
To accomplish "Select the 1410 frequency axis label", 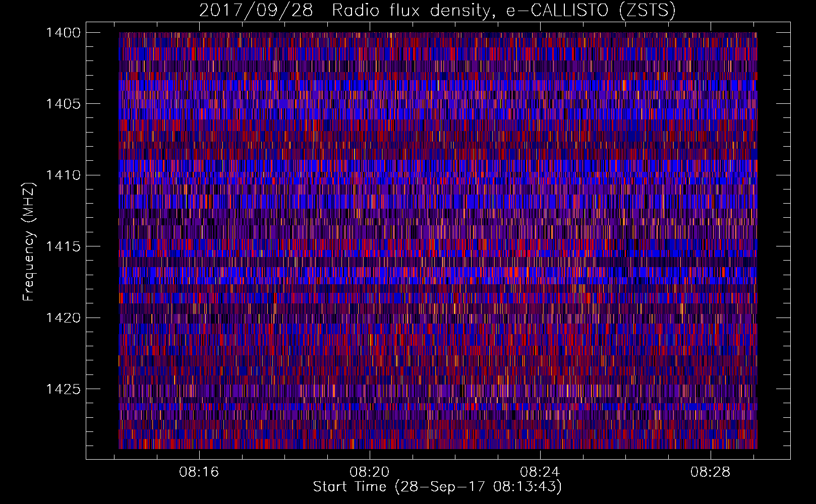I will (x=63, y=175).
